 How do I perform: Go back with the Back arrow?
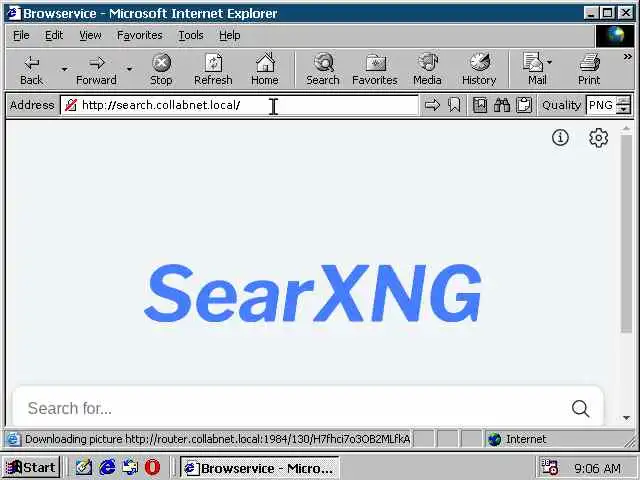click(x=31, y=69)
